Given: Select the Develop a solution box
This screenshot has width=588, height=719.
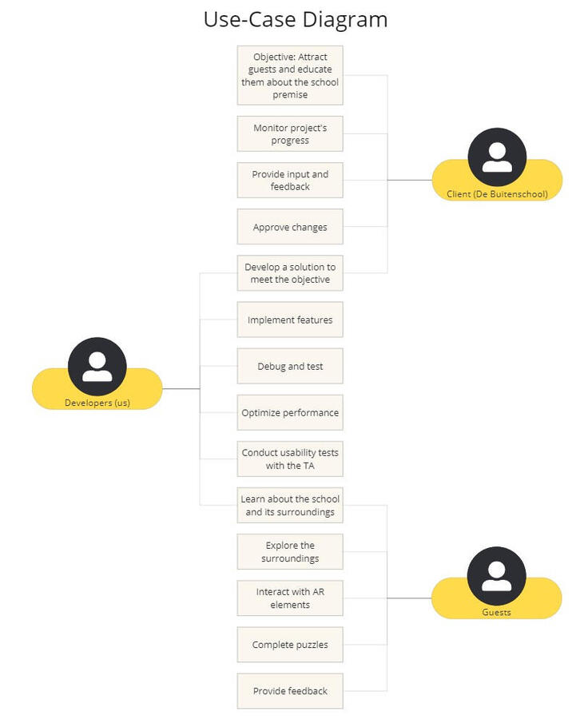Looking at the screenshot, I should [290, 273].
